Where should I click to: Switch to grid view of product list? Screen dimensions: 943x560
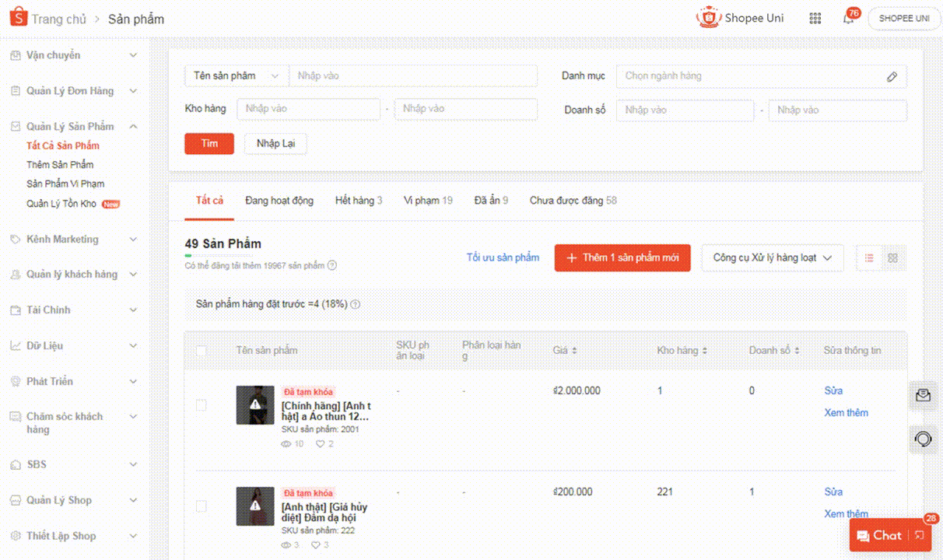coord(892,257)
